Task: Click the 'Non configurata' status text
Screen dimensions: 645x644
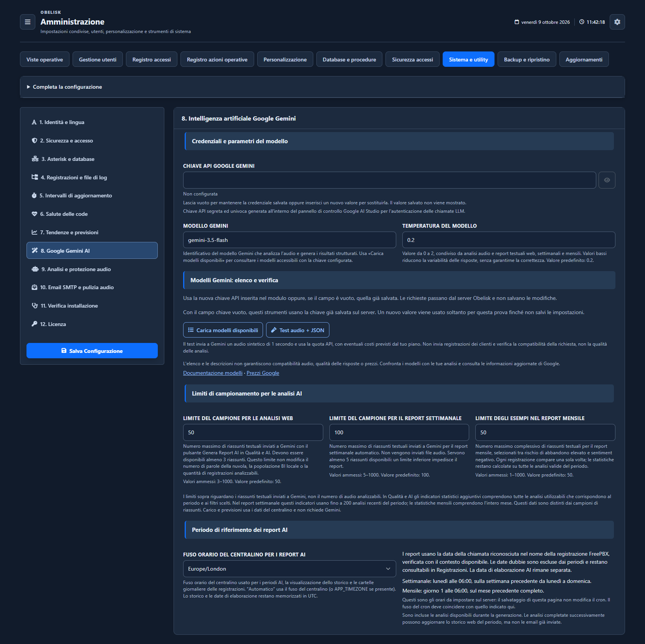Action: pyautogui.click(x=200, y=194)
